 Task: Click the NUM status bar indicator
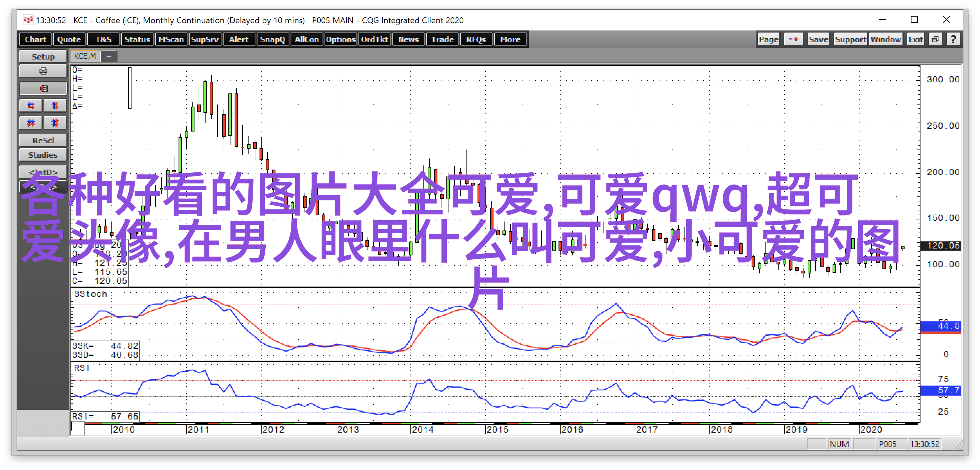coord(839,444)
